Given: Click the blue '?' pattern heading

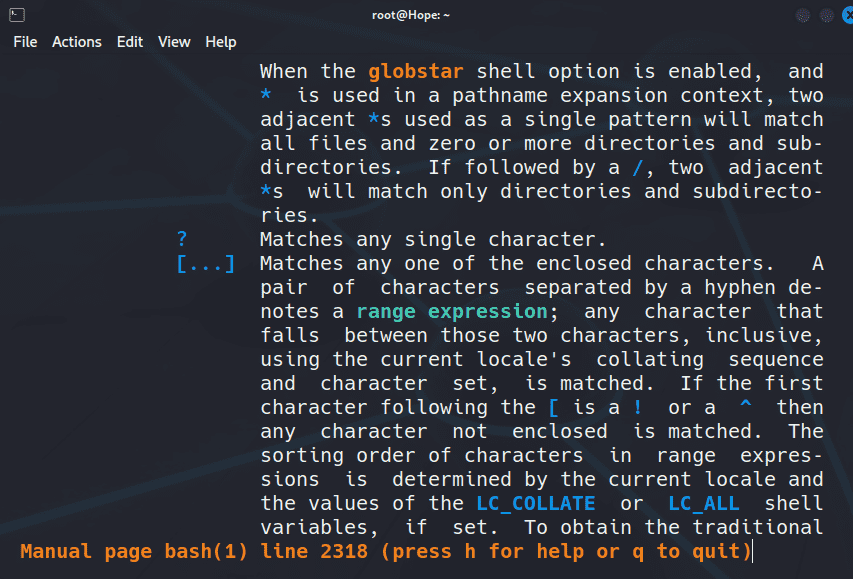Looking at the screenshot, I should [x=182, y=240].
